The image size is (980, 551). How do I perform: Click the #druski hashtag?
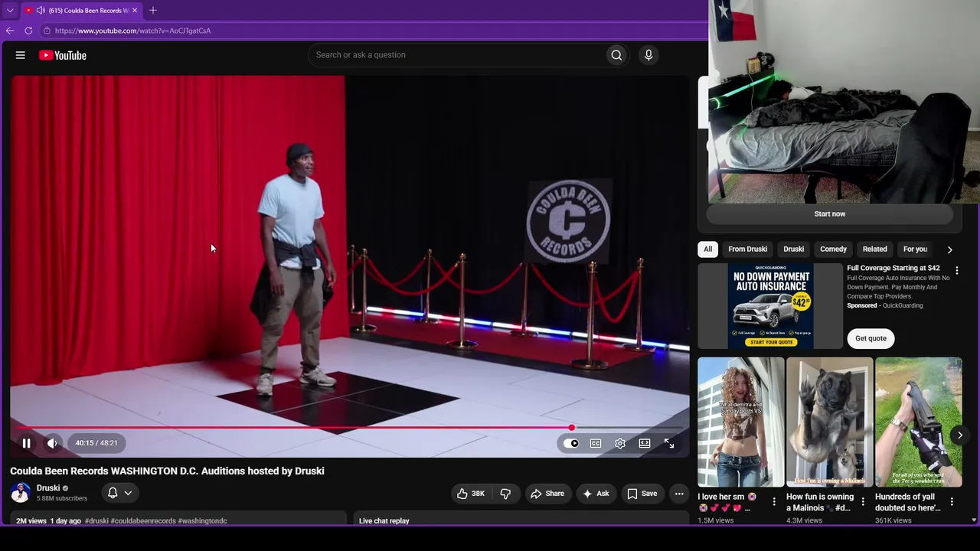96,521
